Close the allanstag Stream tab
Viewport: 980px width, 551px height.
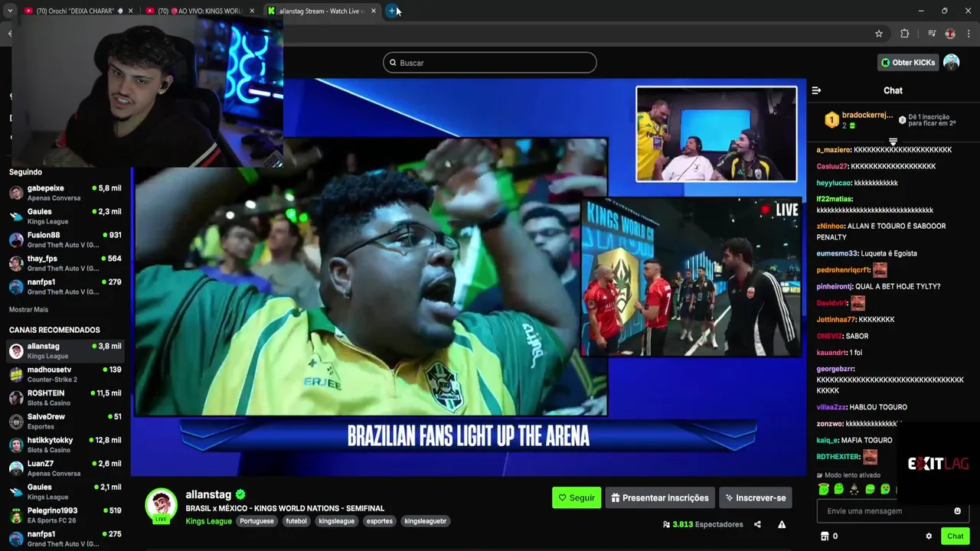point(374,11)
